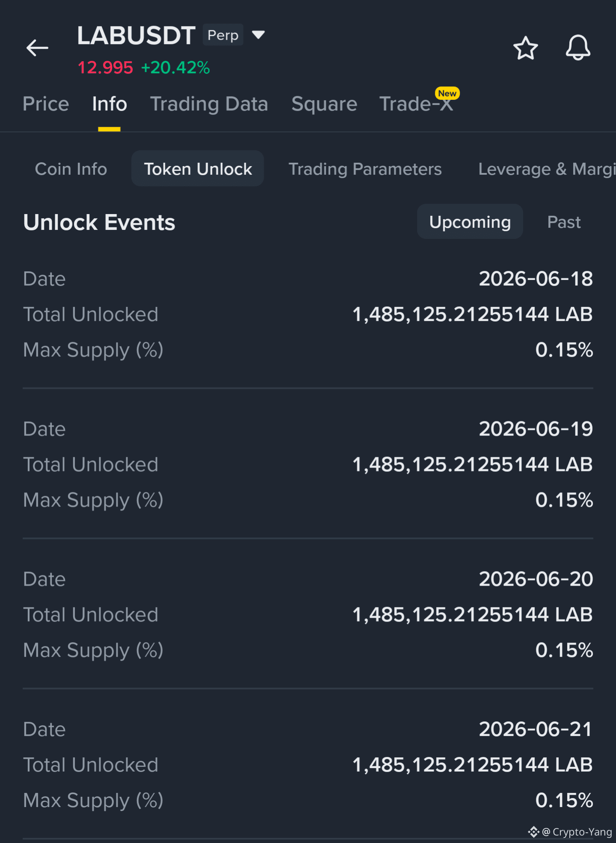Viewport: 616px width, 843px height.
Task: Toggle Past unlock events filter
Action: pyautogui.click(x=564, y=222)
